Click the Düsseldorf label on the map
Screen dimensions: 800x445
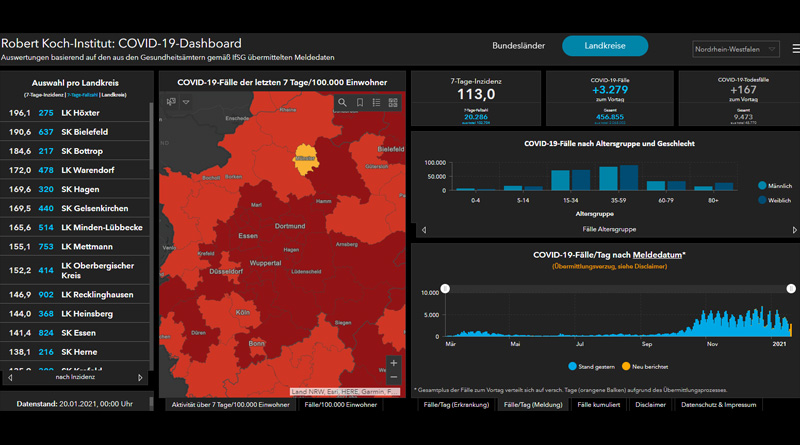pos(226,271)
